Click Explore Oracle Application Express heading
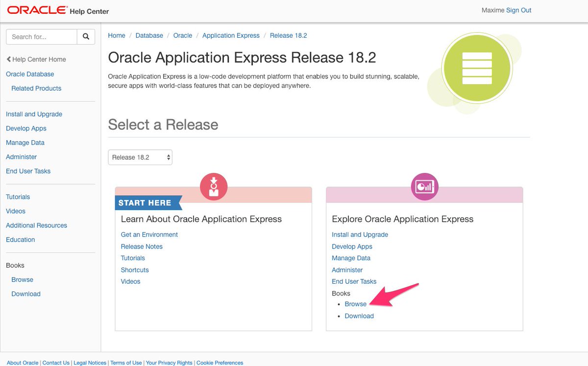The width and height of the screenshot is (588, 366). pos(403,219)
